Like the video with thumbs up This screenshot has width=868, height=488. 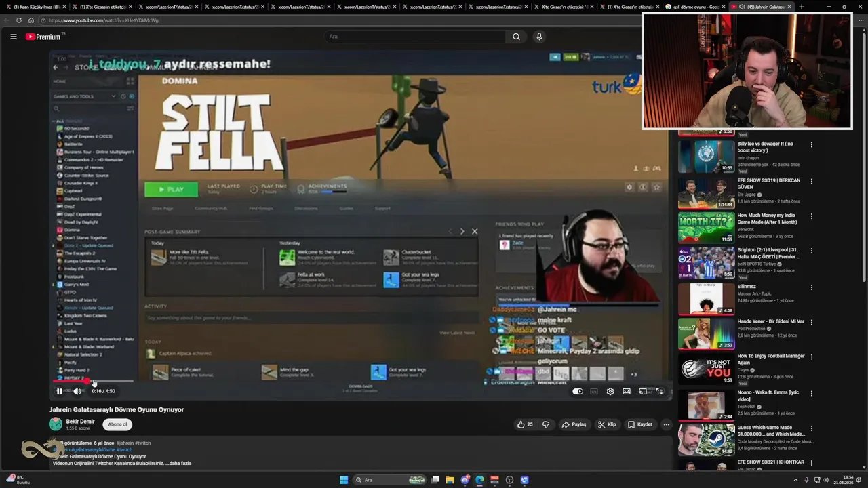(x=525, y=424)
